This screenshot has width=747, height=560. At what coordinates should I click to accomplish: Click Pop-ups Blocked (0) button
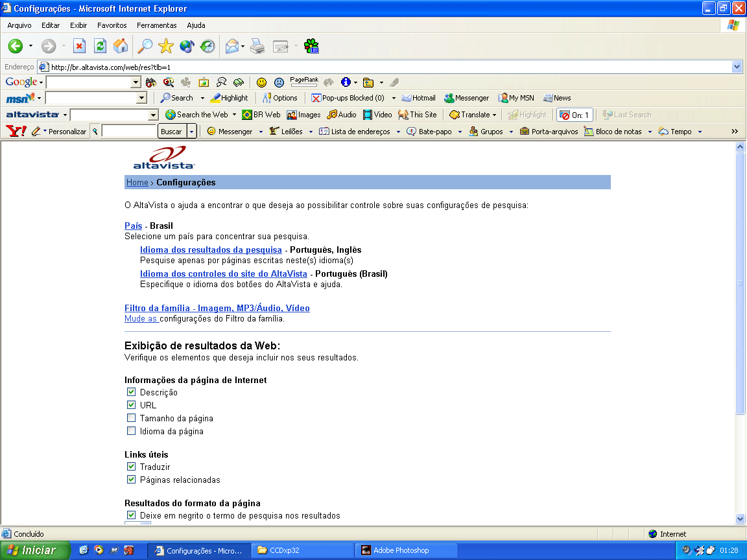[x=348, y=98]
